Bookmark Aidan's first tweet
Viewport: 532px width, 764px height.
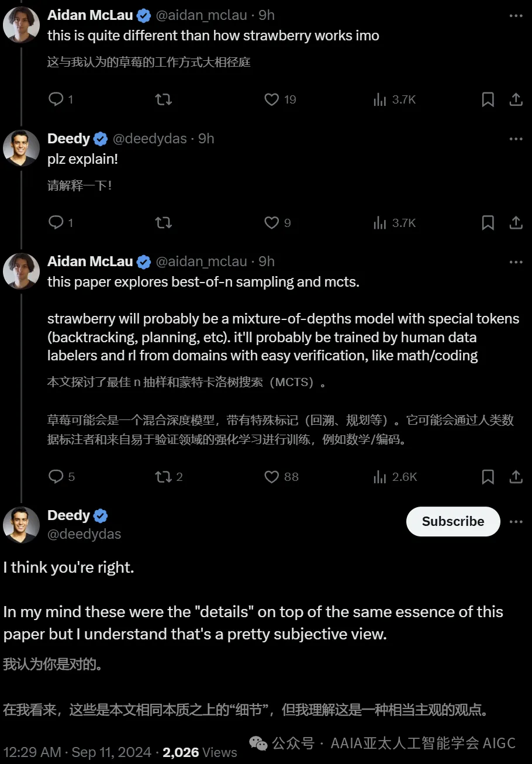[x=488, y=99]
